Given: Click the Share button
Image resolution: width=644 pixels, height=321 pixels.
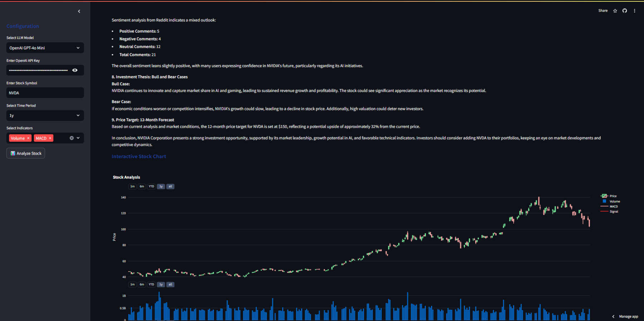Looking at the screenshot, I should click(x=603, y=11).
